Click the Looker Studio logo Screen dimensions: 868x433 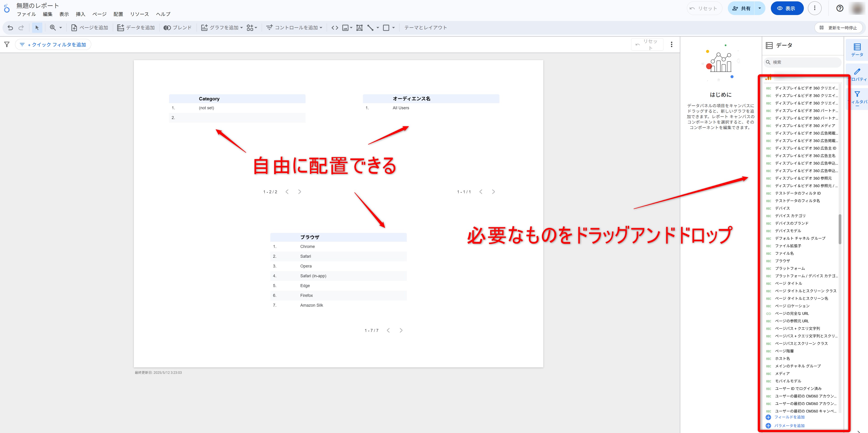(7, 8)
